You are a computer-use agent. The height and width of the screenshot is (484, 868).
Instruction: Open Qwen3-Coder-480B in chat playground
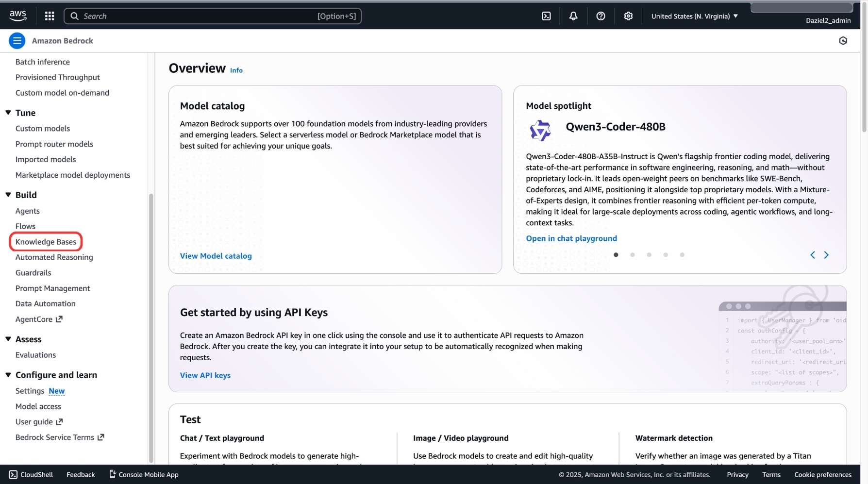pos(571,238)
